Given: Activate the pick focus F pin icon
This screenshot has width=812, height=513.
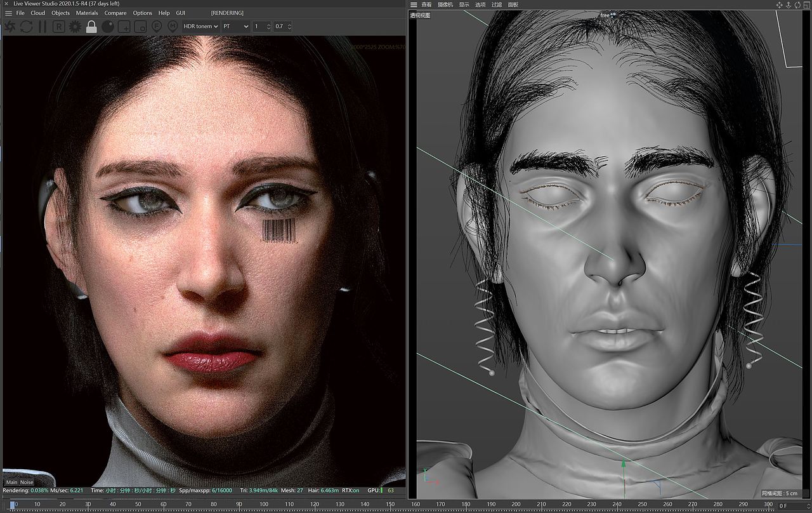Looking at the screenshot, I should click(x=157, y=27).
